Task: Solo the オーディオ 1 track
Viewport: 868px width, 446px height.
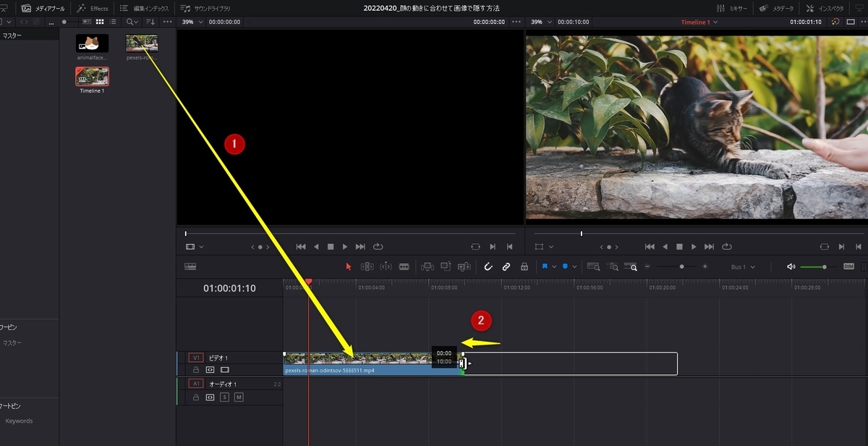Action: coord(225,397)
